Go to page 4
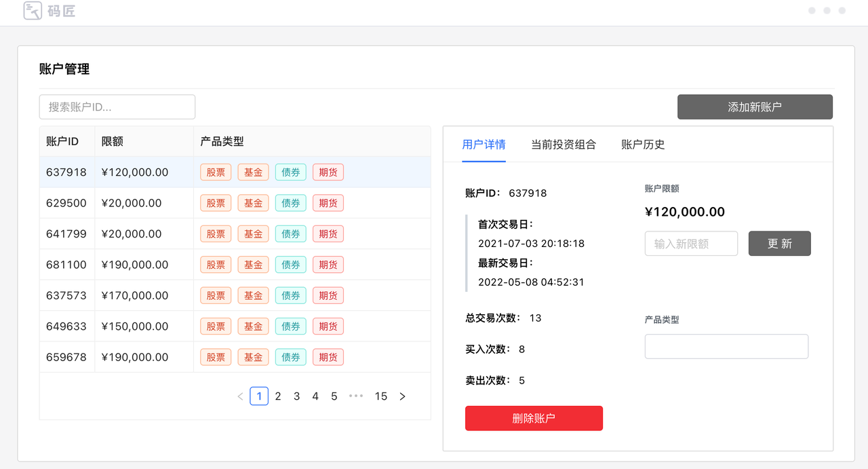 [x=315, y=396]
